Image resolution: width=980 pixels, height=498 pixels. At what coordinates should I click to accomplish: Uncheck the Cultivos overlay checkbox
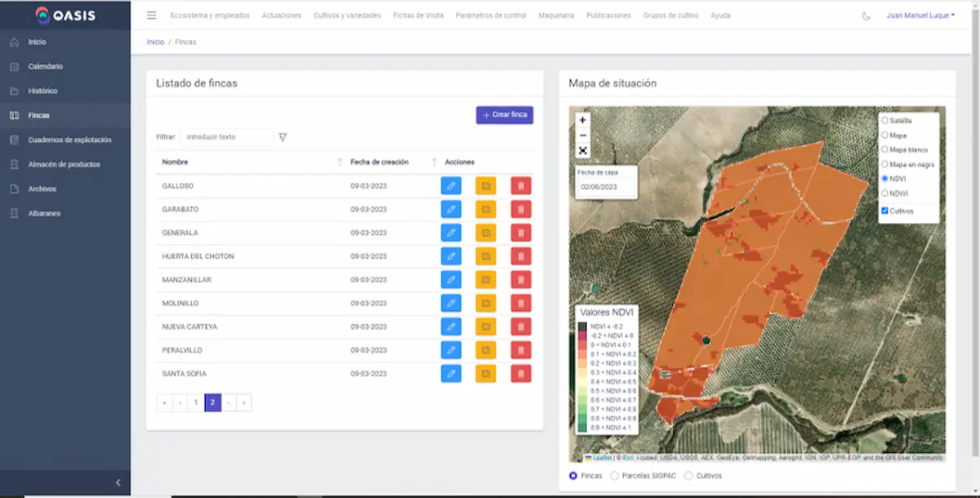click(x=885, y=211)
